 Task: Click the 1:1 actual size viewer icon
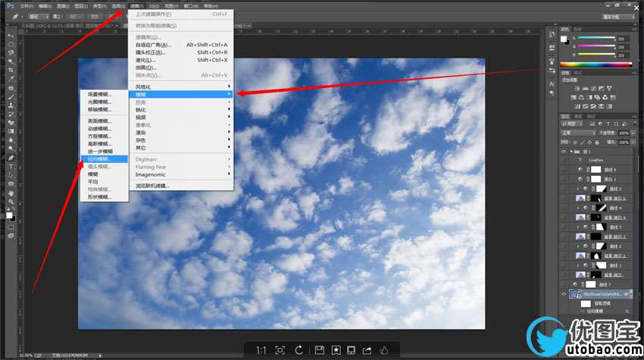tap(261, 350)
